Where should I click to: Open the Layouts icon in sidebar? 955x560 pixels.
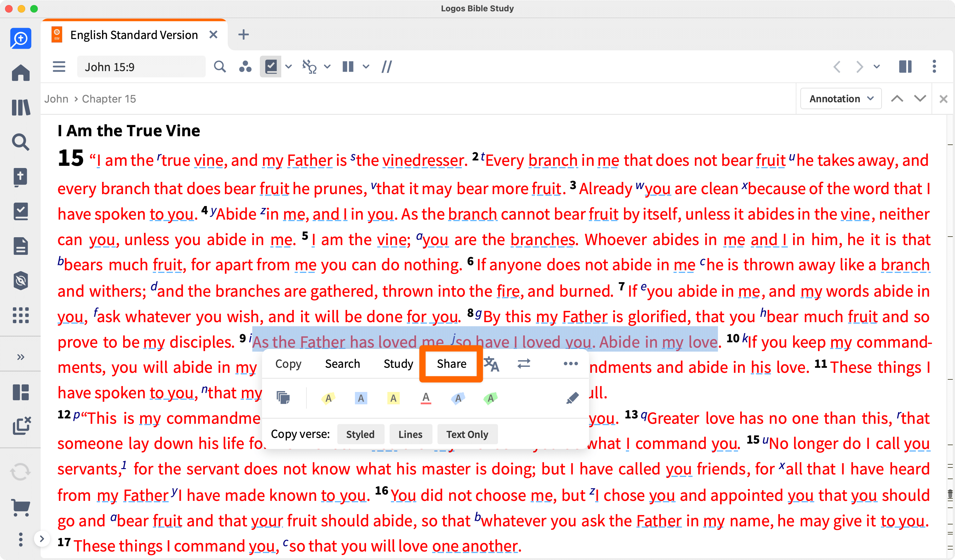(20, 392)
